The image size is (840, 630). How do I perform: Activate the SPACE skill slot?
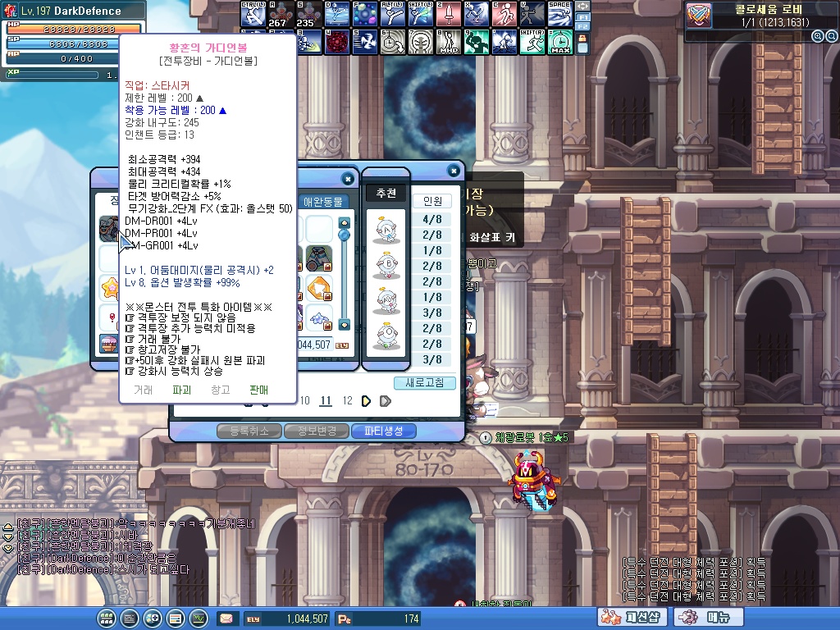[x=559, y=14]
